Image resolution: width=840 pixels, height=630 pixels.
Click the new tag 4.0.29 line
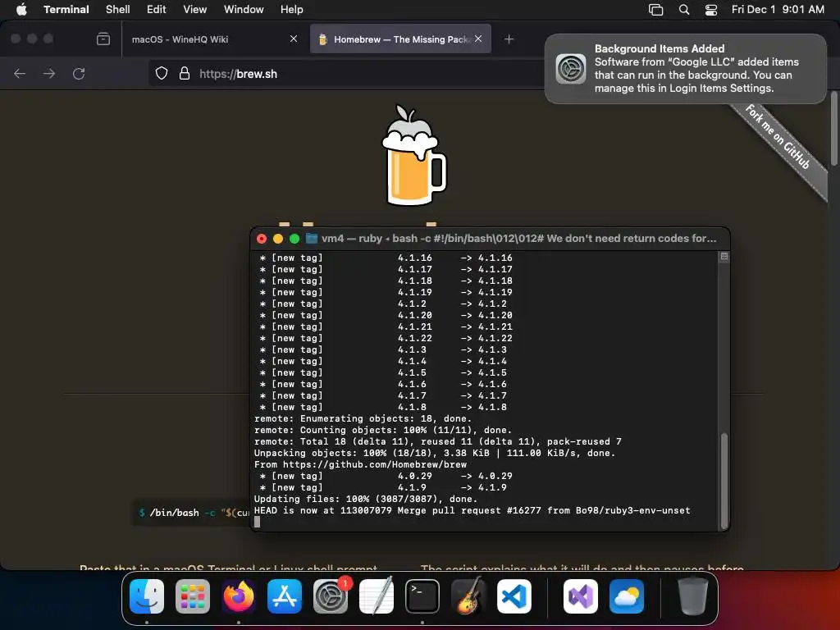386,476
